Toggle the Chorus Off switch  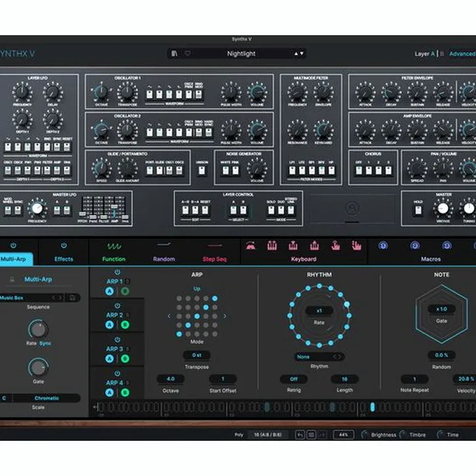[359, 171]
